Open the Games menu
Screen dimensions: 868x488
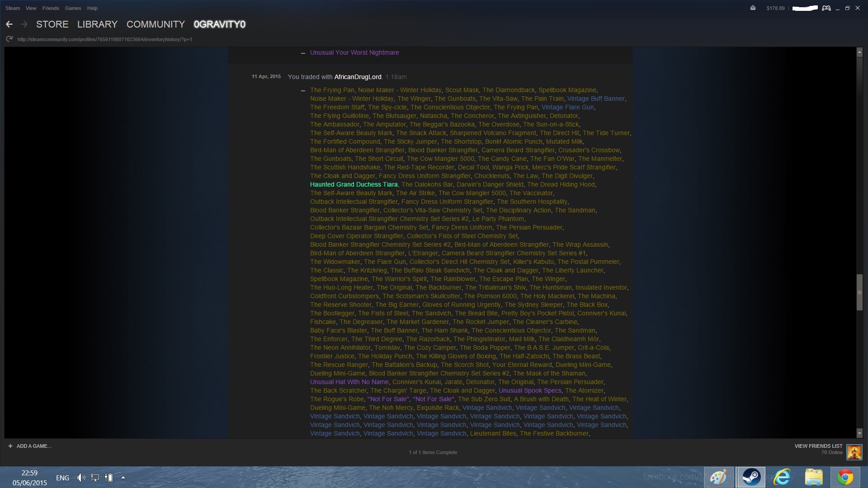tap(73, 8)
